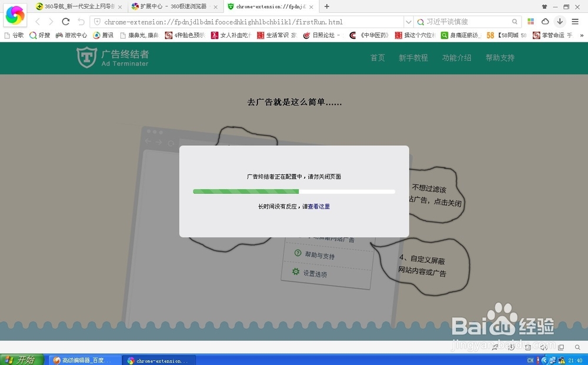Expand the bookmarks overflow chevron
The height and width of the screenshot is (365, 588).
coord(582,35)
